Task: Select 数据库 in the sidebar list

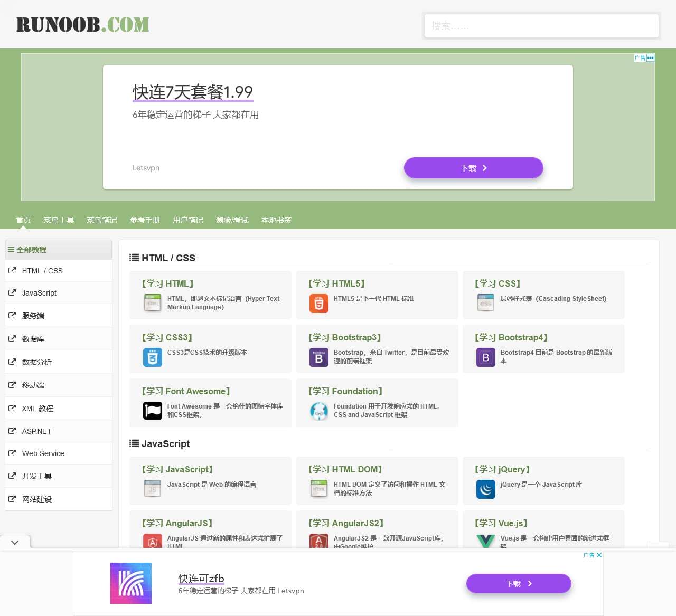Action: click(33, 339)
